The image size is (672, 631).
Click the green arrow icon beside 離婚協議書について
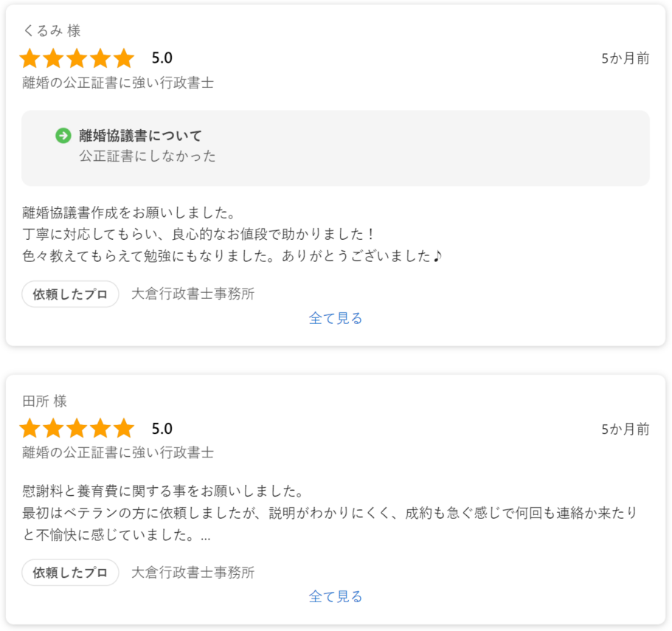[x=63, y=136]
